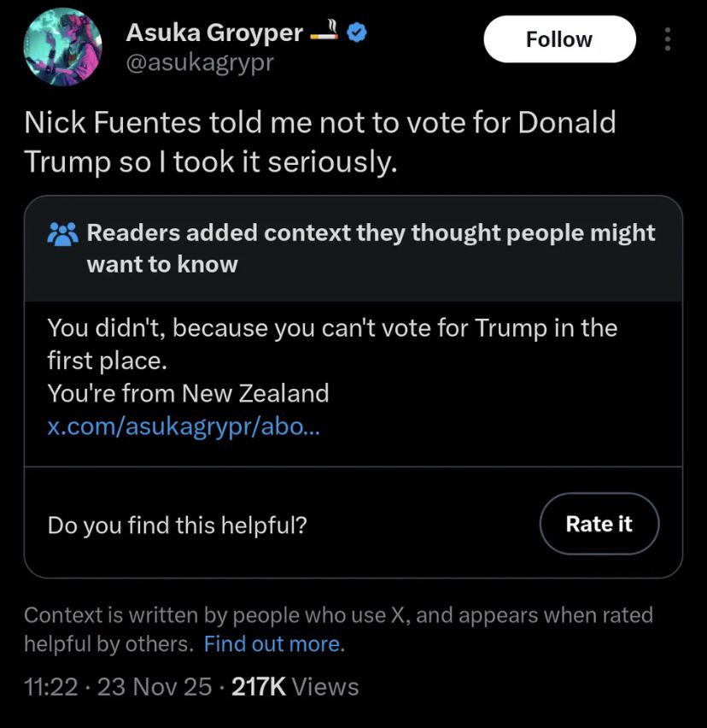Click the Community Notes people icon

63,233
